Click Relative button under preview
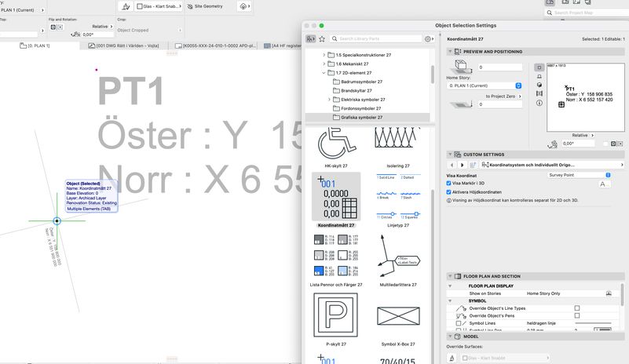629x364 pixels. click(x=583, y=136)
